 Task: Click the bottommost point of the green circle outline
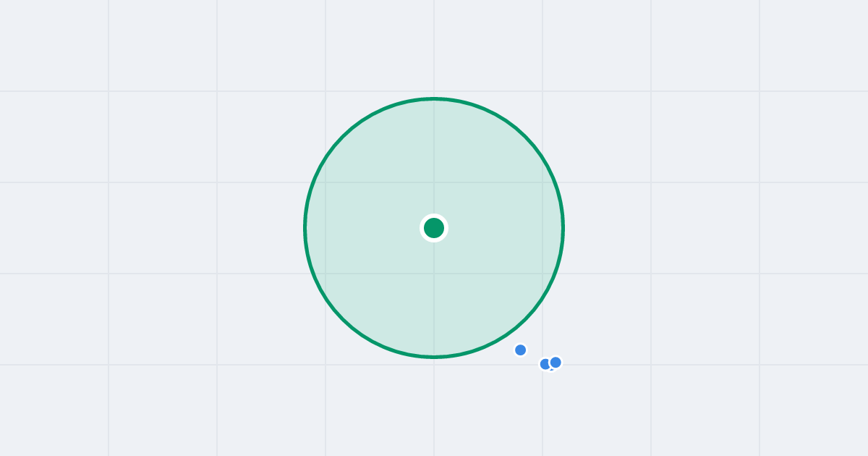(434, 356)
